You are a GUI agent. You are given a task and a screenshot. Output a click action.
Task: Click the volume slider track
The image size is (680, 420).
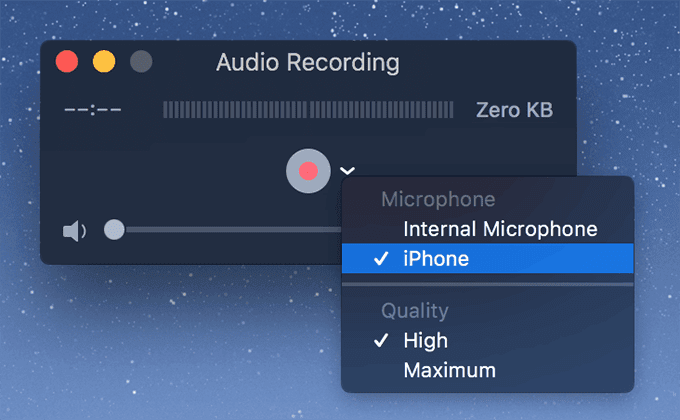[x=233, y=230]
